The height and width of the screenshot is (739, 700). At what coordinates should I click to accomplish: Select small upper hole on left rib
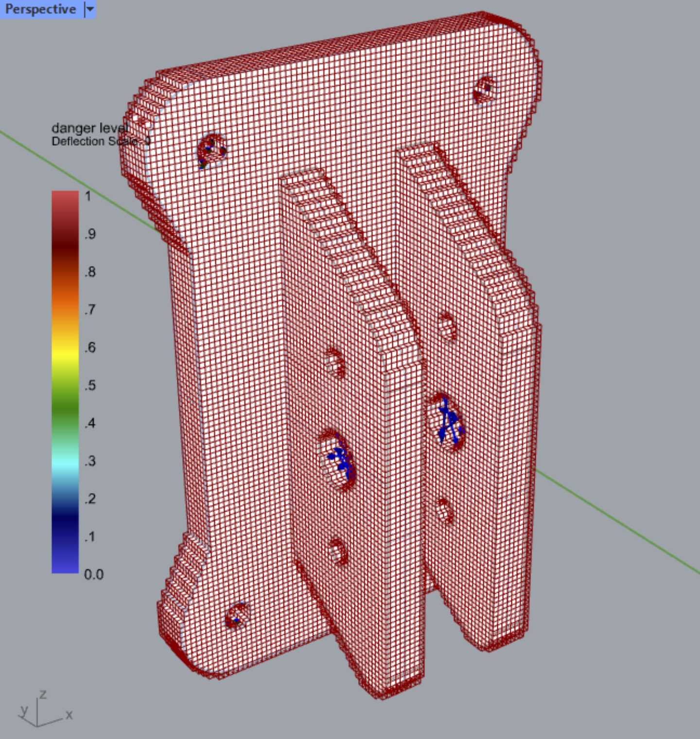pos(334,361)
